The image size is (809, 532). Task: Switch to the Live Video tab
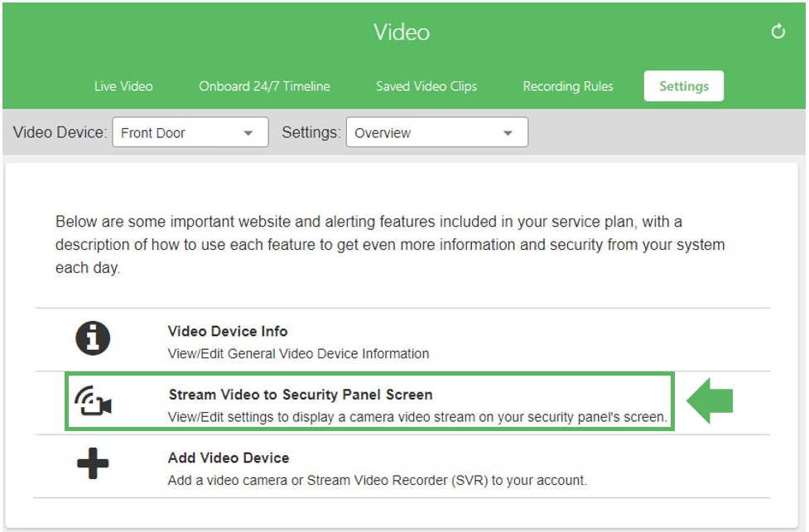pos(123,86)
